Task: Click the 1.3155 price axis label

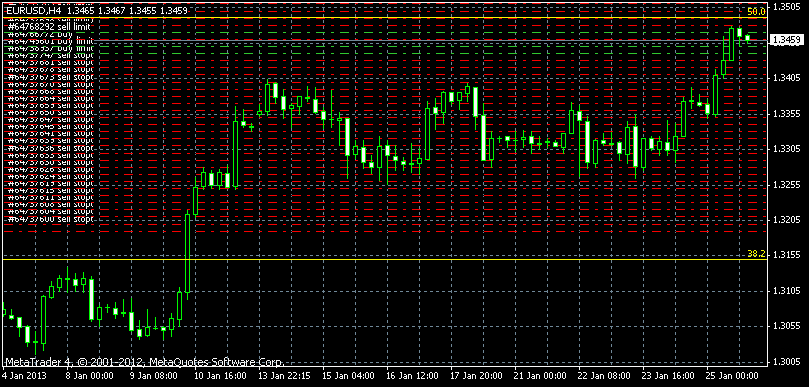Action: click(788, 255)
